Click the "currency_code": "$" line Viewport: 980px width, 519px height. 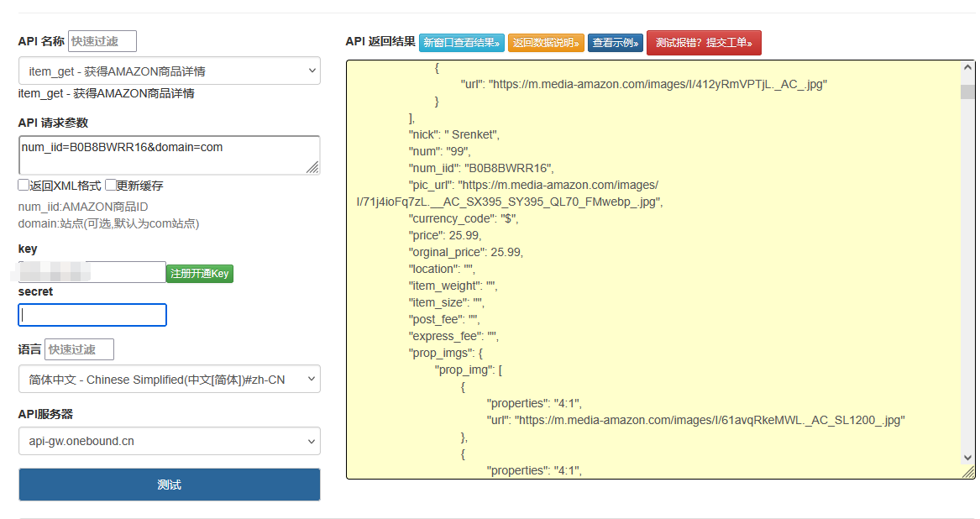pyautogui.click(x=463, y=218)
